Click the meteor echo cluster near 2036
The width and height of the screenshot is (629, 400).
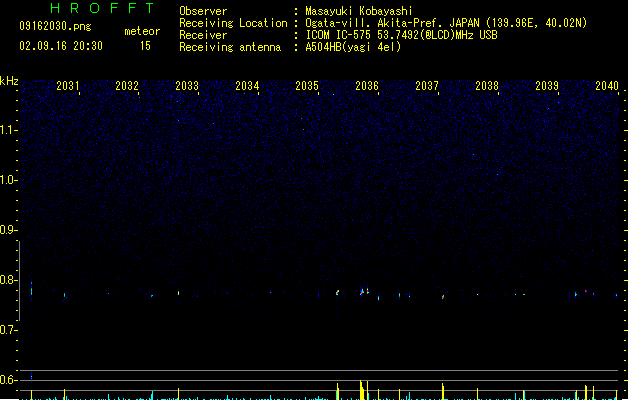coord(364,291)
